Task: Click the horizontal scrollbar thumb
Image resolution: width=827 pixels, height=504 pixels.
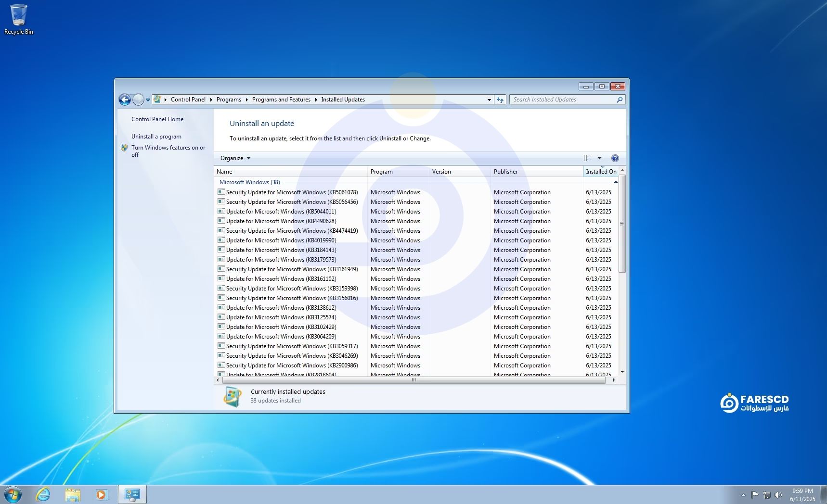Action: pyautogui.click(x=413, y=380)
